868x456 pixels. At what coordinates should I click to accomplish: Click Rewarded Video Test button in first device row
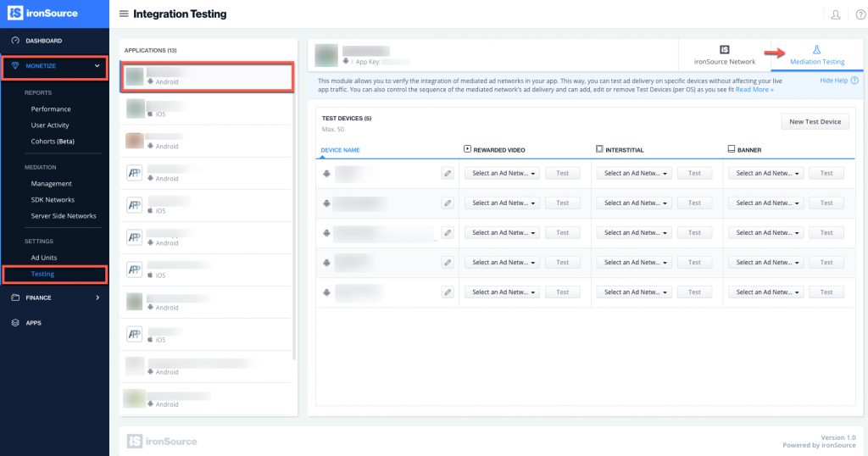[x=563, y=173]
